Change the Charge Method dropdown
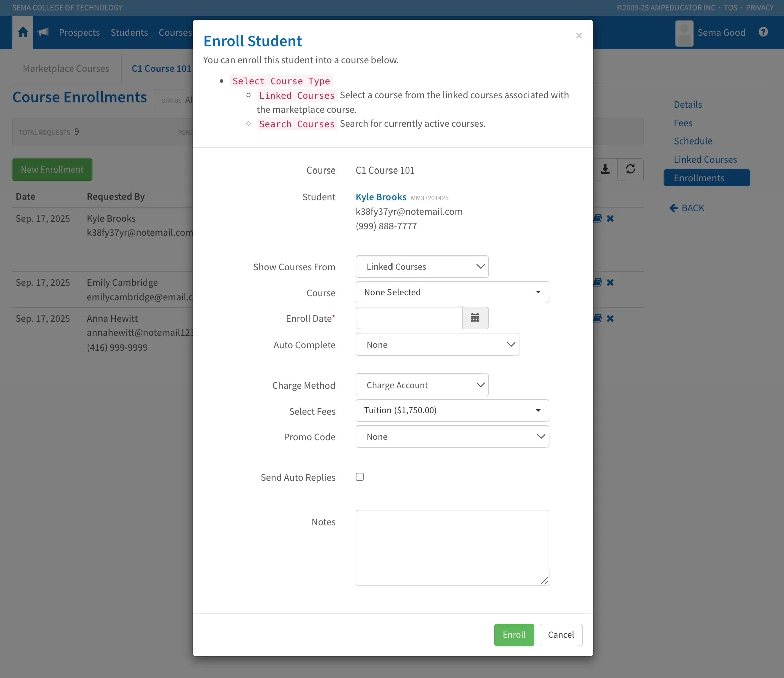 pyautogui.click(x=422, y=385)
